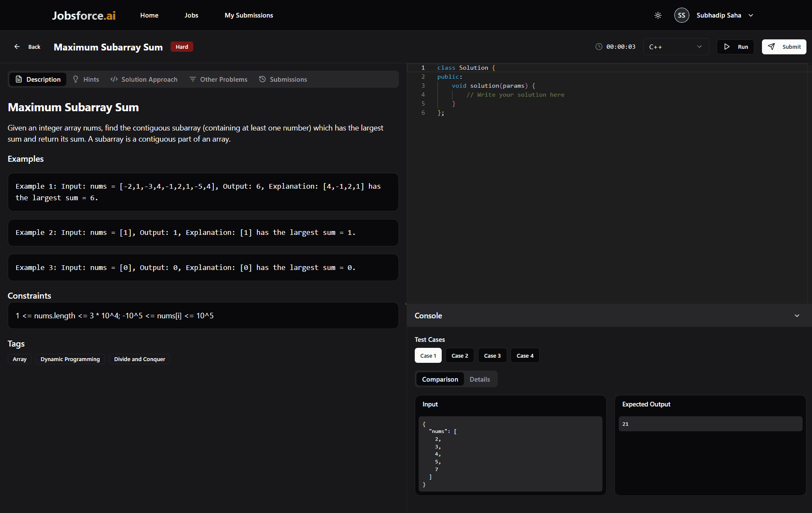Open the My Submissions nav item
This screenshot has height=513, width=812.
coord(248,15)
